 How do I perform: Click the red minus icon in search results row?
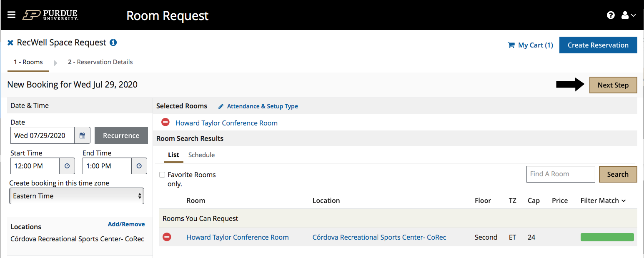click(167, 237)
